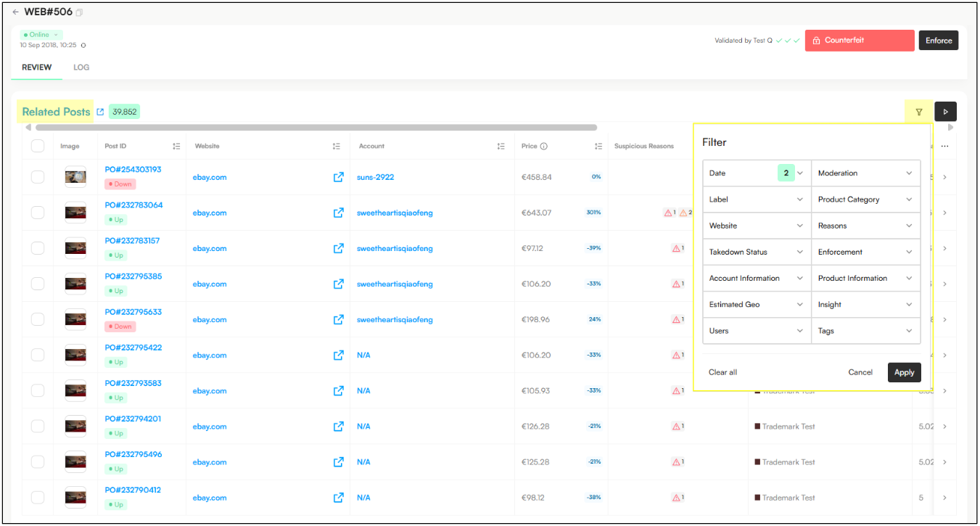Click the Apply button in Filter

click(904, 372)
